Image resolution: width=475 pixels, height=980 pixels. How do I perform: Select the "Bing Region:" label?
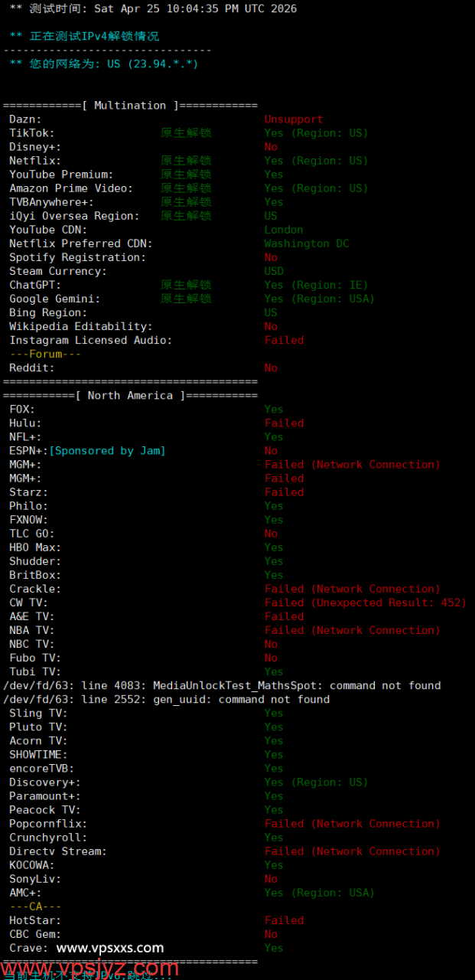(48, 312)
